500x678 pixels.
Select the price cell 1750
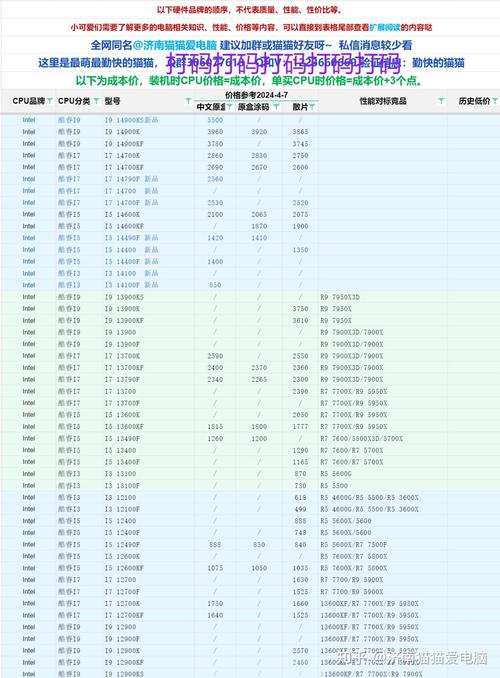point(215,603)
